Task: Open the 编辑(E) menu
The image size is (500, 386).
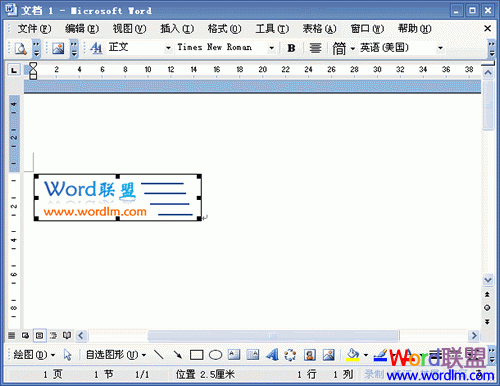Action: tap(82, 29)
